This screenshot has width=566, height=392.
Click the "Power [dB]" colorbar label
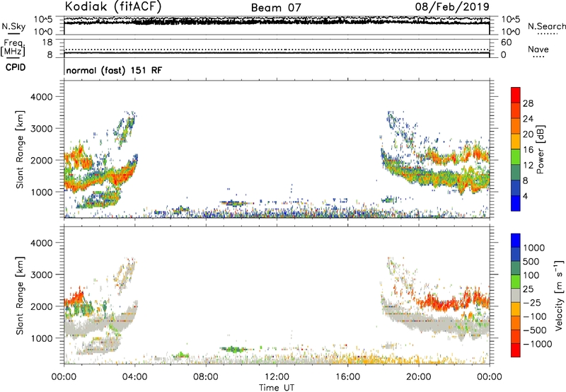(540, 149)
